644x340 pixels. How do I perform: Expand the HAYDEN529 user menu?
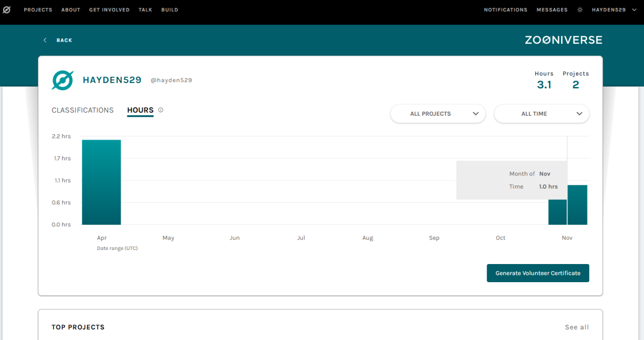pos(614,10)
